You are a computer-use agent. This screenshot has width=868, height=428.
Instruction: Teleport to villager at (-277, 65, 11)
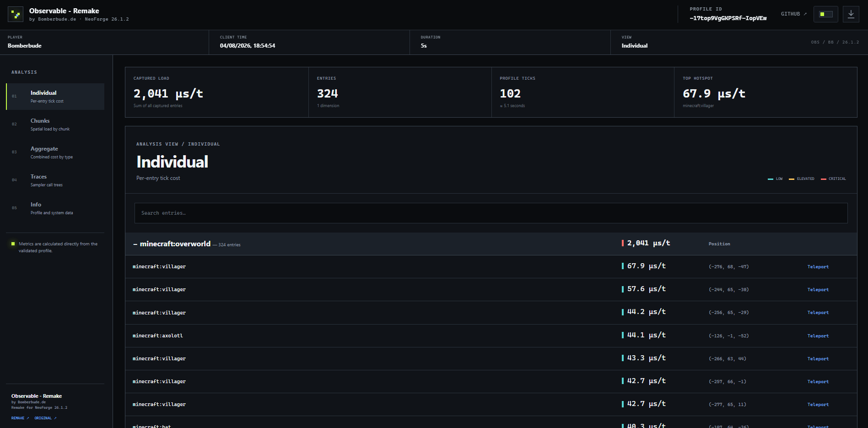pyautogui.click(x=818, y=405)
